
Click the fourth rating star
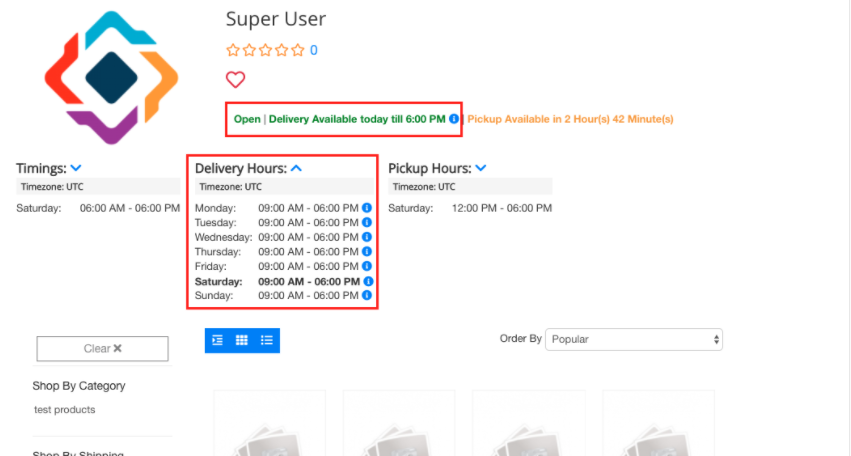281,50
